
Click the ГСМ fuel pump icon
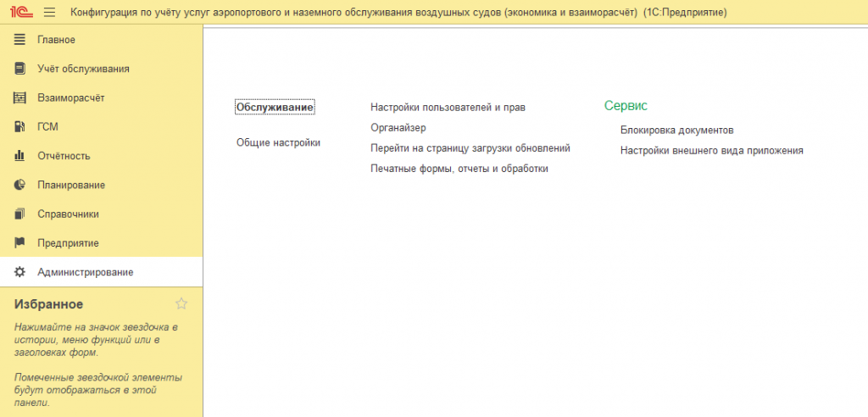click(x=20, y=127)
